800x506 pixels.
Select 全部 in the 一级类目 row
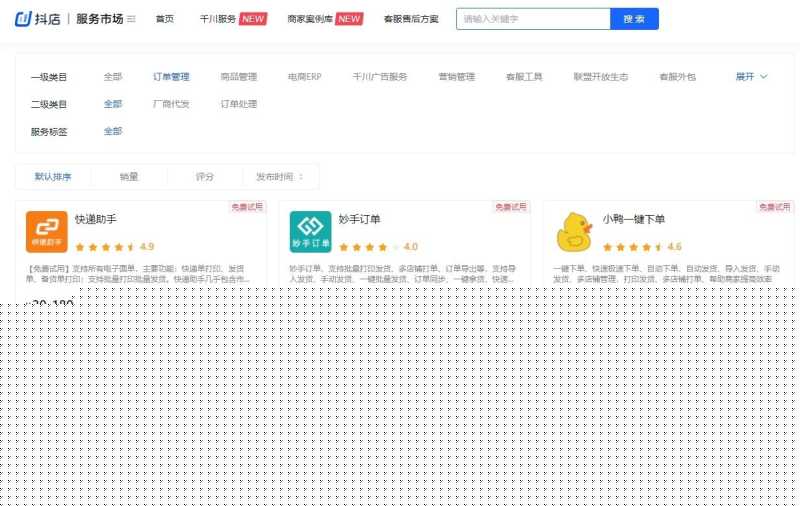[x=113, y=77]
